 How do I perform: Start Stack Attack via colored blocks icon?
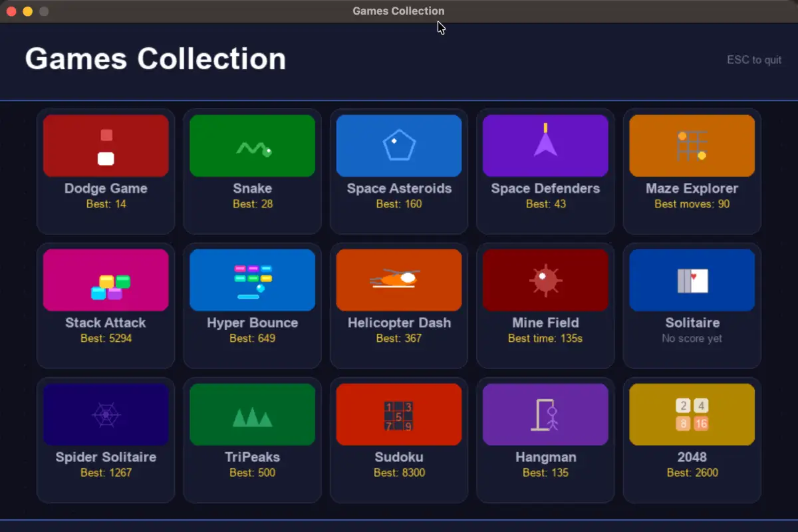point(106,280)
